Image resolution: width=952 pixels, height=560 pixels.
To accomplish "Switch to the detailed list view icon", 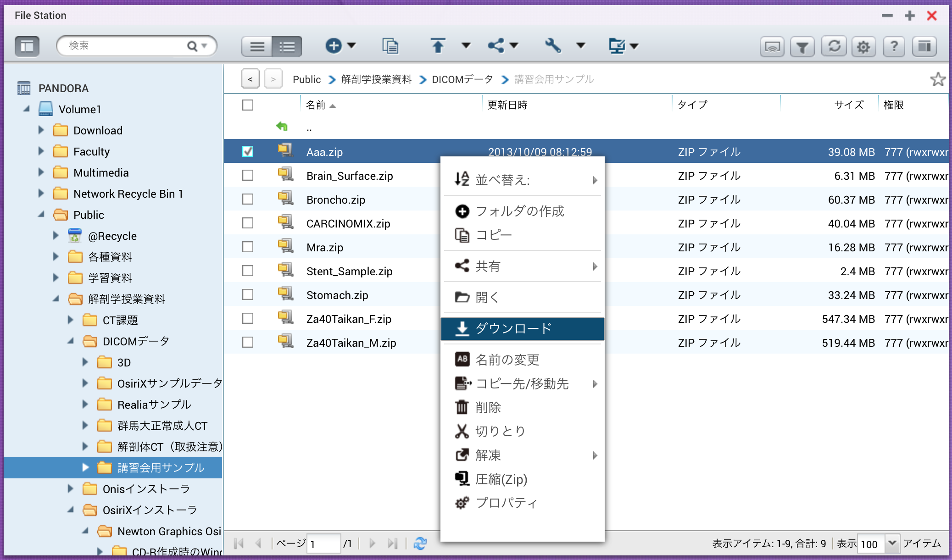I will pos(287,46).
